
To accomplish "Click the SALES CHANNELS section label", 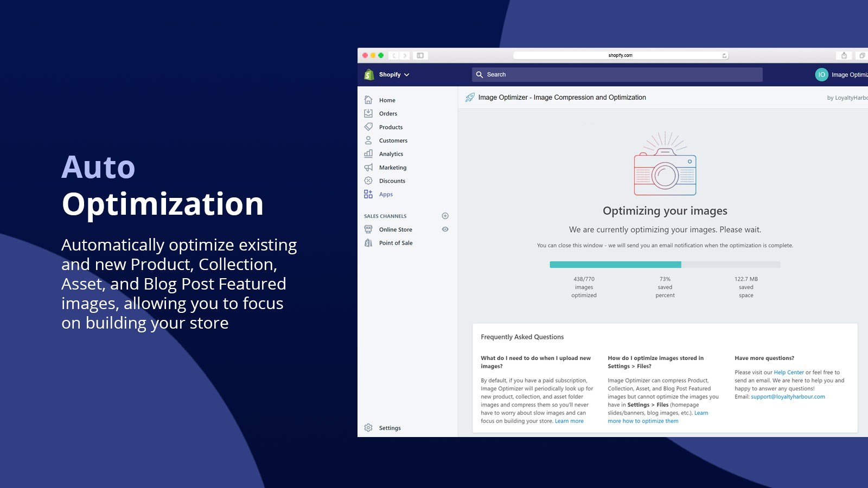I will coord(385,216).
